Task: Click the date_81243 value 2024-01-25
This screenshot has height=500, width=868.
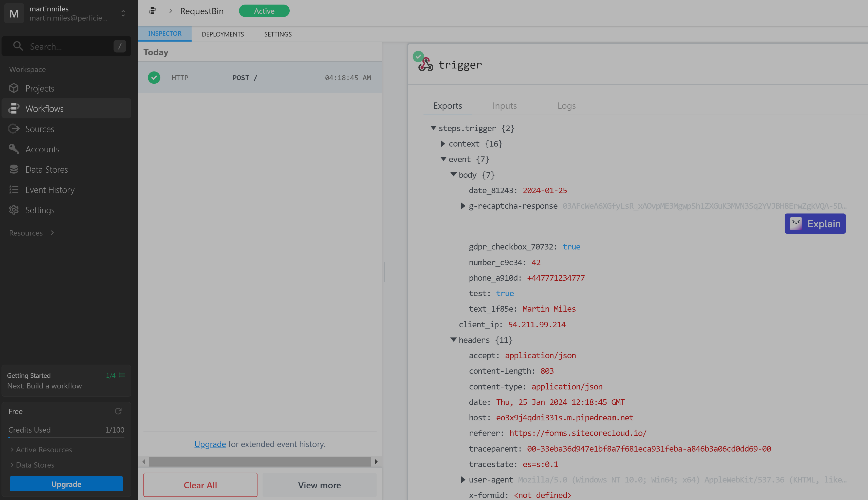Action: point(545,190)
